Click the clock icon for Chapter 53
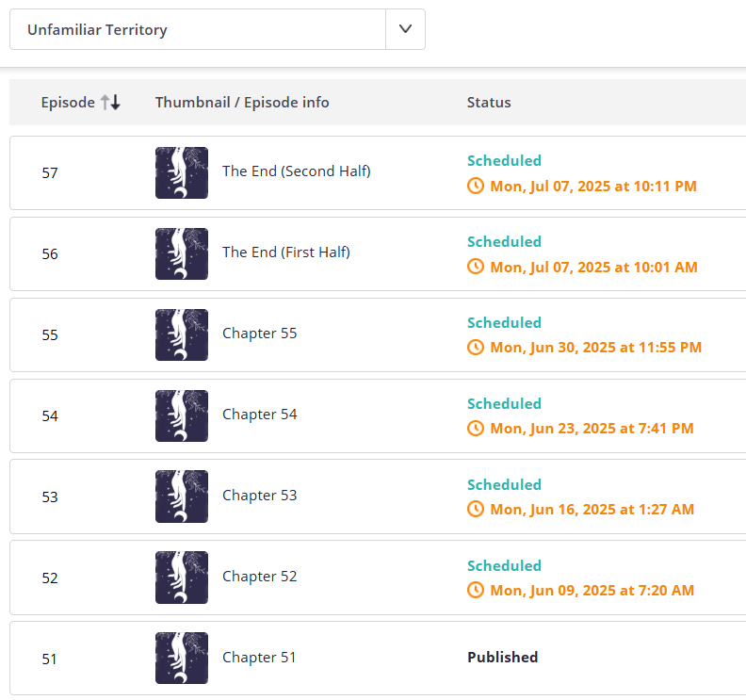The image size is (746, 700). 476,510
